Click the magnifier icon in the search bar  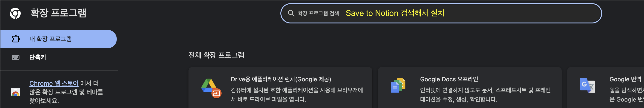coord(291,13)
